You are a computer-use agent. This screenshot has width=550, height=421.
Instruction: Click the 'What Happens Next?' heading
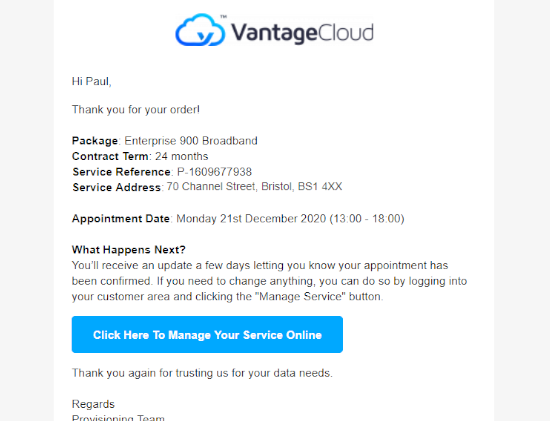tap(129, 250)
